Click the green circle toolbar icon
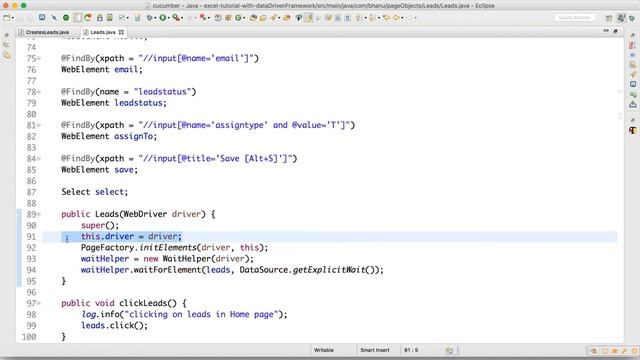This screenshot has width=640, height=360. (66, 18)
